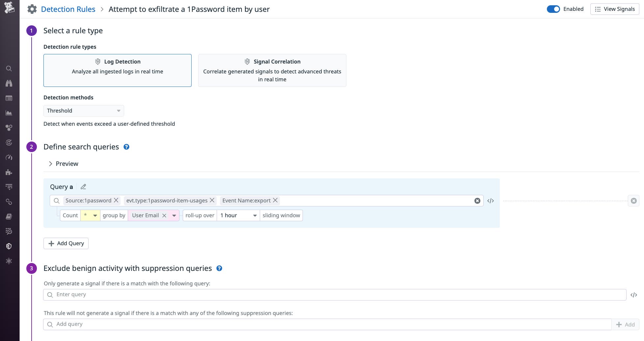Select the binoculars Watchdog sidebar icon
The width and height of the screenshot is (644, 341).
[9, 83]
